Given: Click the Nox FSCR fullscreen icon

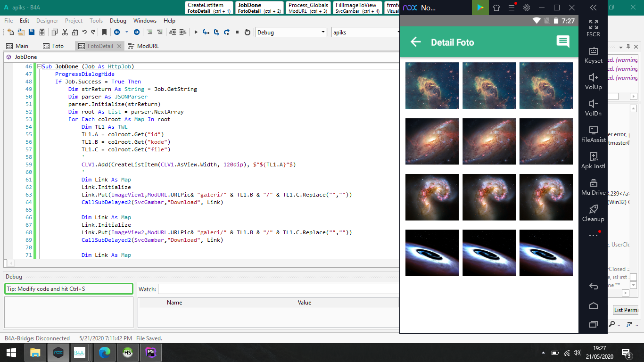Looking at the screenshot, I should [593, 28].
